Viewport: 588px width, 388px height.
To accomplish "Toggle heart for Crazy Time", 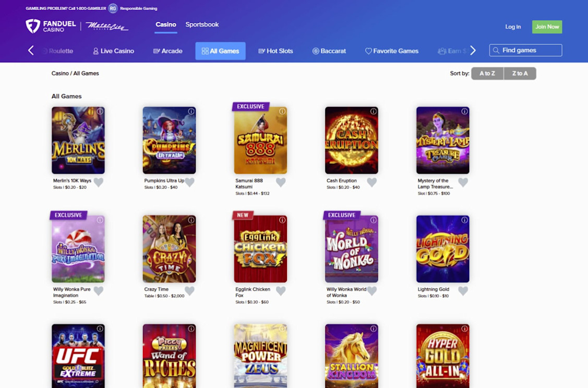I will pos(190,291).
